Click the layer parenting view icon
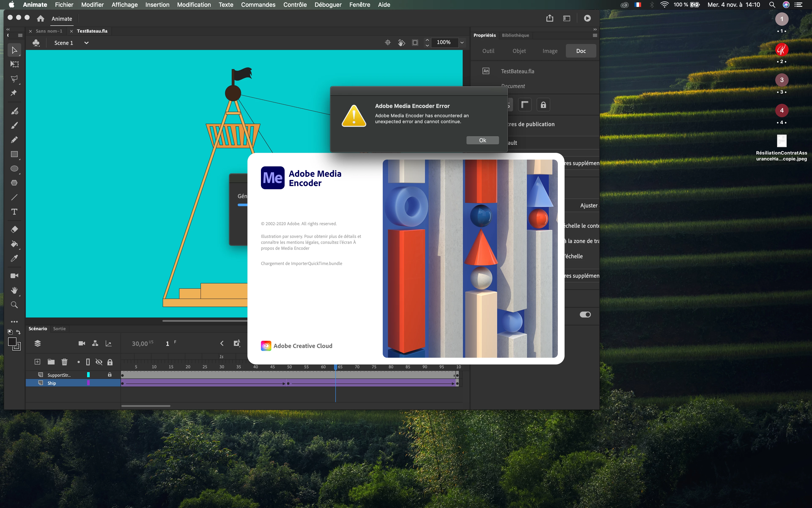 click(95, 343)
